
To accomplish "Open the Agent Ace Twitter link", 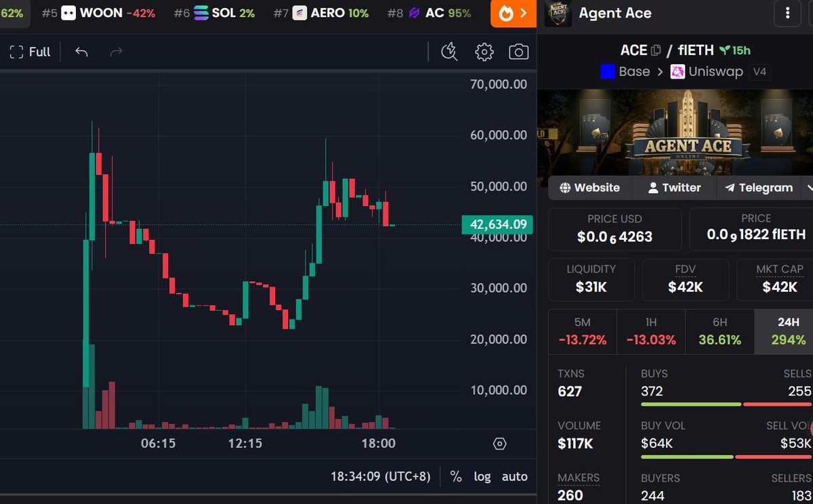I will 674,188.
